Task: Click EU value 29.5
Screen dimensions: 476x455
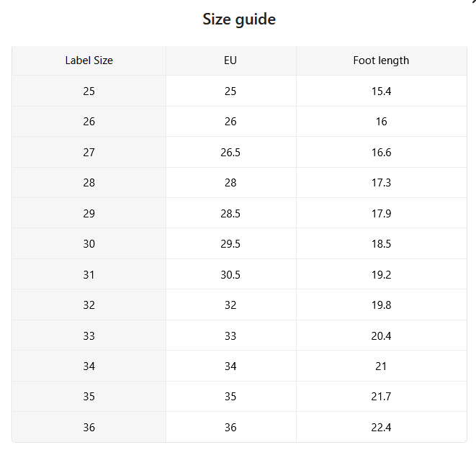Action: [230, 244]
